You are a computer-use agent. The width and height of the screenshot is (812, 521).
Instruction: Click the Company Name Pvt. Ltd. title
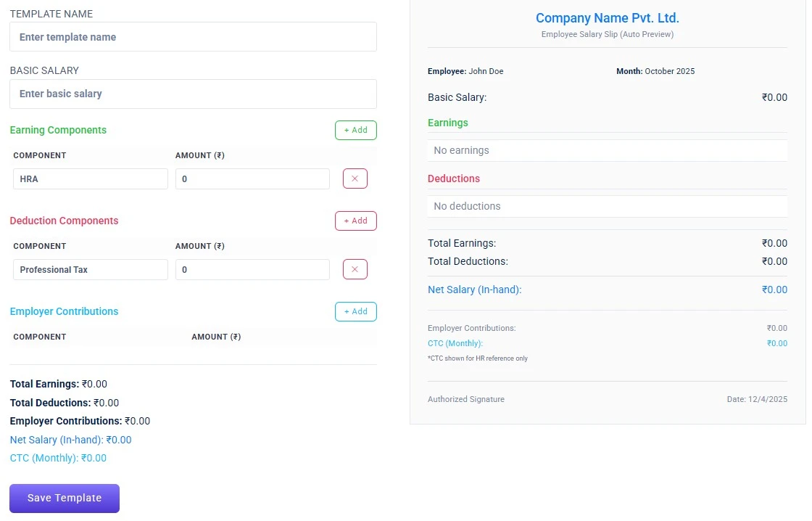pyautogui.click(x=608, y=17)
